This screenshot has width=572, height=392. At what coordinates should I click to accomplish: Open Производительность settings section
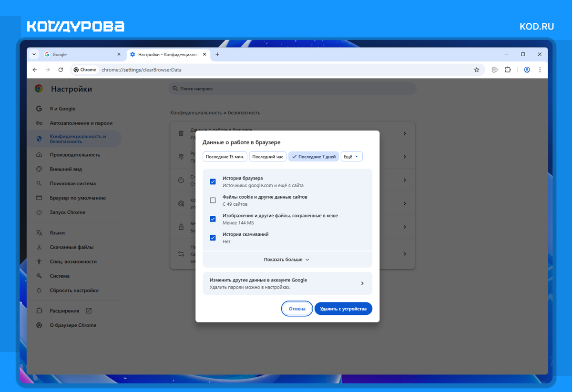75,155
